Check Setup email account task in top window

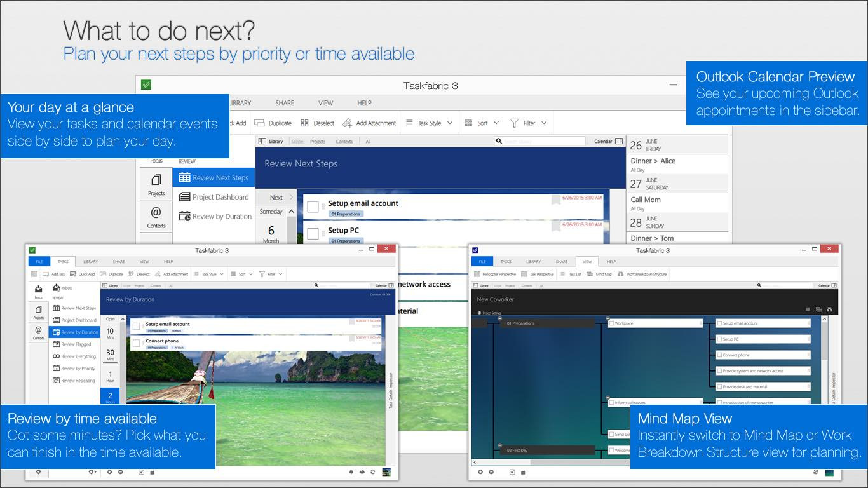(x=313, y=207)
